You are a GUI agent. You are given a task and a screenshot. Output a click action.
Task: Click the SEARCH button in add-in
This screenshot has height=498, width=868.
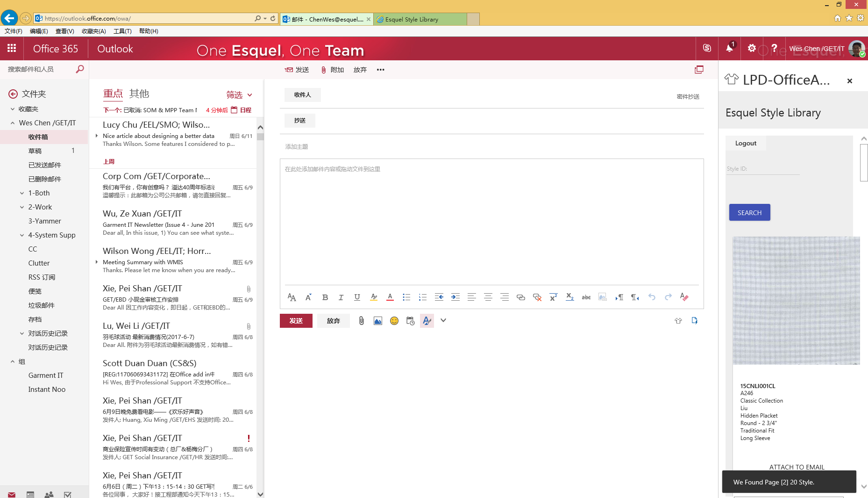tap(750, 213)
